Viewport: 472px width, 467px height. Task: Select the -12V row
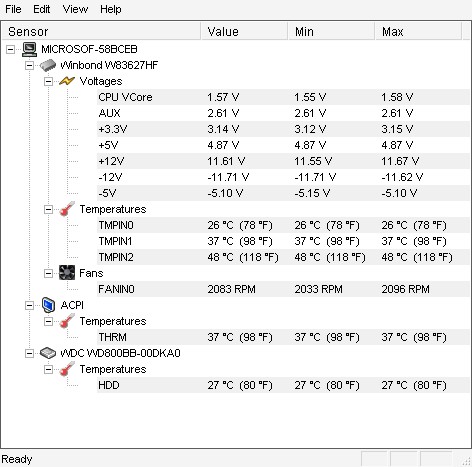pos(283,177)
